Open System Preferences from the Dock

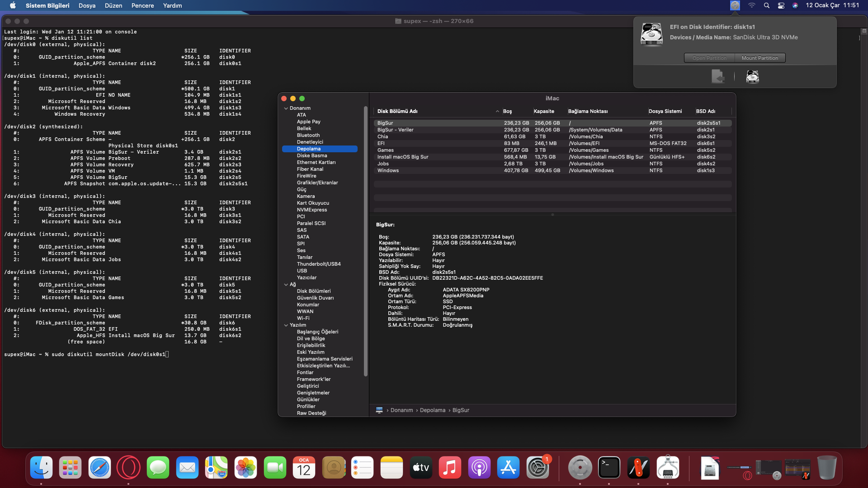pyautogui.click(x=538, y=467)
